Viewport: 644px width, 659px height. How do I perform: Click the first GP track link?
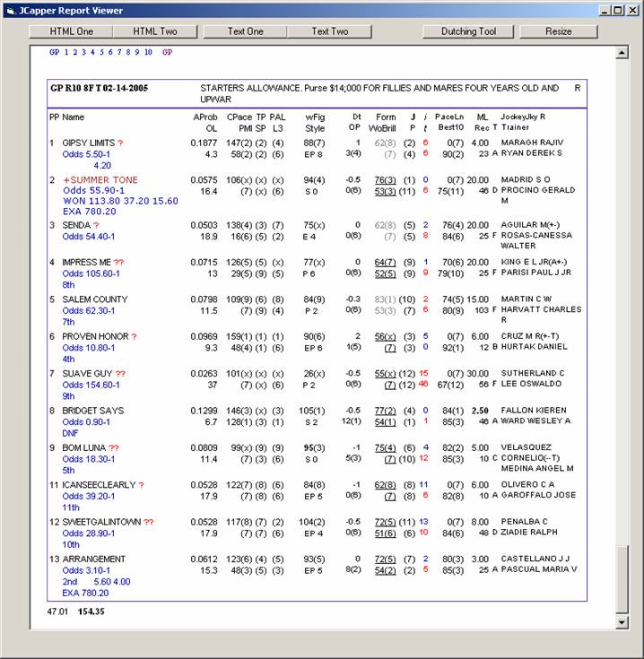(54, 52)
